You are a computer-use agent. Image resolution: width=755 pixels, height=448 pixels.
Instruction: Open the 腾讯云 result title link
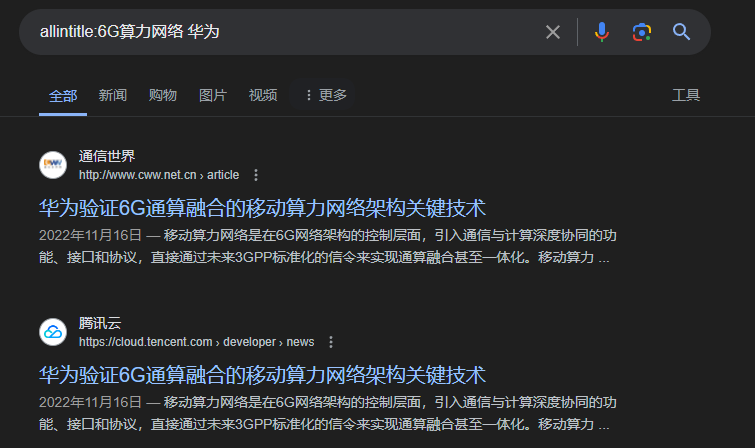262,375
